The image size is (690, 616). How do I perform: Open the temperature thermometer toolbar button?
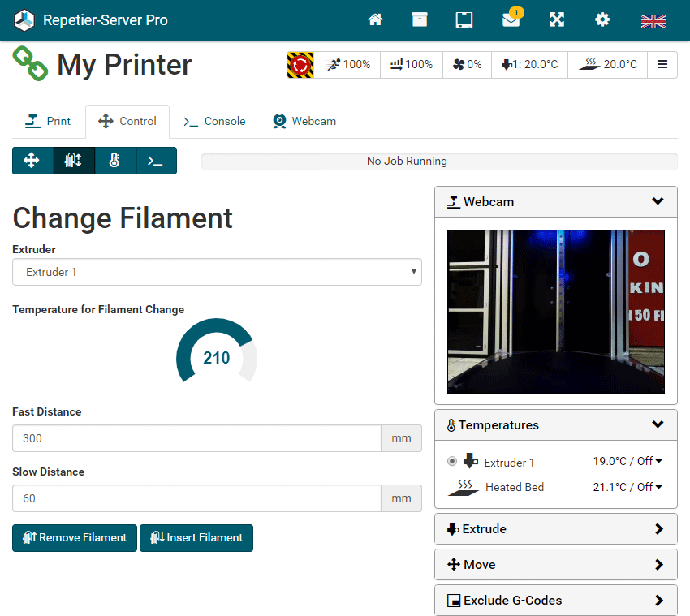114,161
